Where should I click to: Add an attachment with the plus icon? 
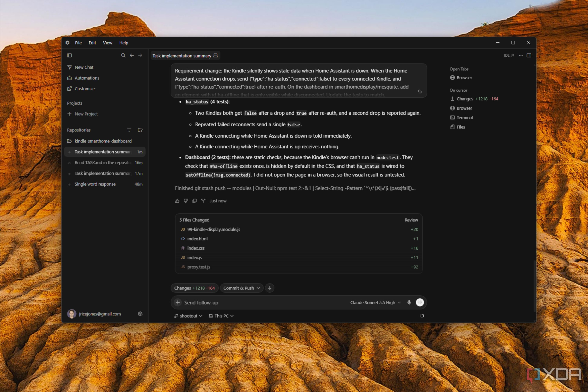pyautogui.click(x=178, y=302)
